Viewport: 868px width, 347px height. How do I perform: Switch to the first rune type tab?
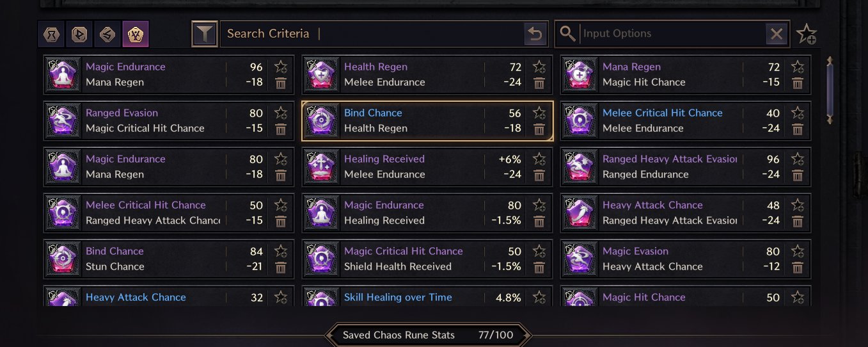coord(51,34)
